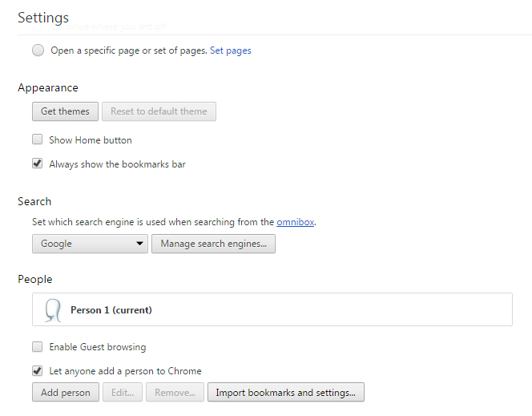
Task: Select 'Open a specific page' radio button
Action: (x=38, y=50)
